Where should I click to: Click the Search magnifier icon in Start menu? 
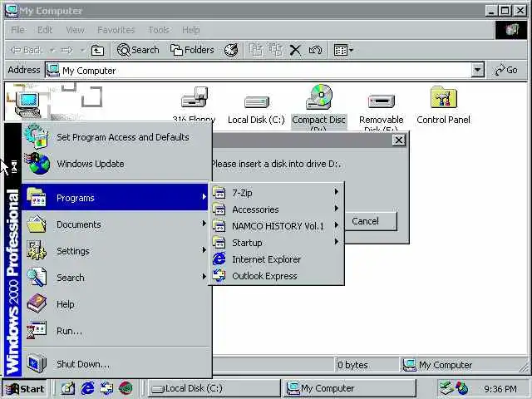tap(37, 277)
